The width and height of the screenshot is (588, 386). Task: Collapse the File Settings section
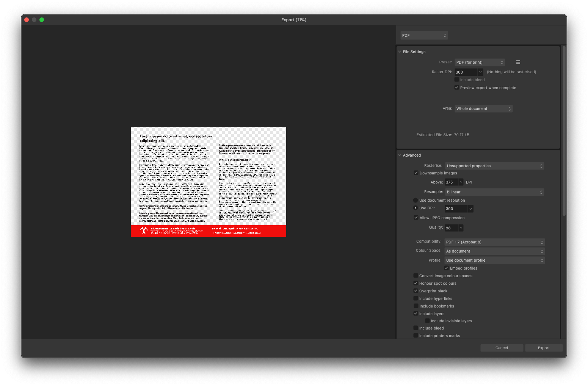tap(400, 52)
